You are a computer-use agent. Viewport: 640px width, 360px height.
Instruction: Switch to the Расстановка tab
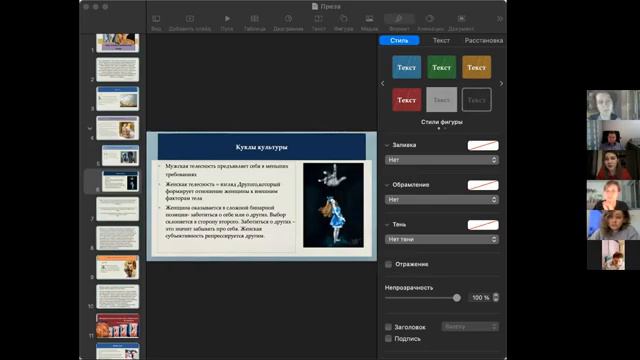click(x=483, y=40)
